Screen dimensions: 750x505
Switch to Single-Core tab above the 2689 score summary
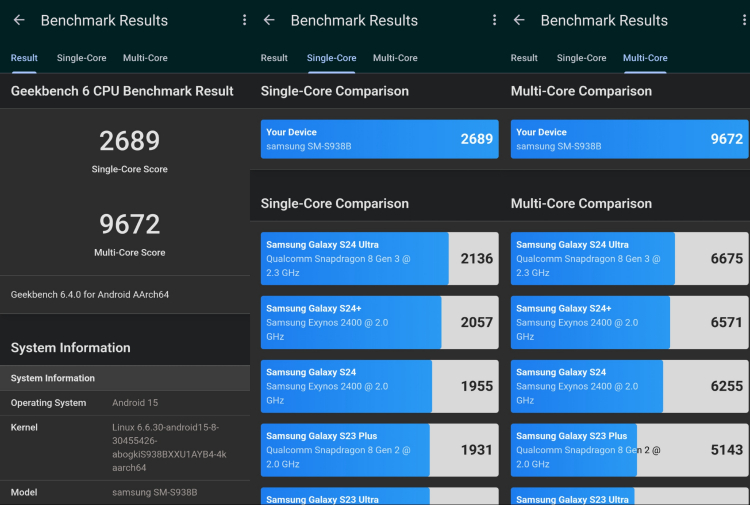pyautogui.click(x=82, y=58)
